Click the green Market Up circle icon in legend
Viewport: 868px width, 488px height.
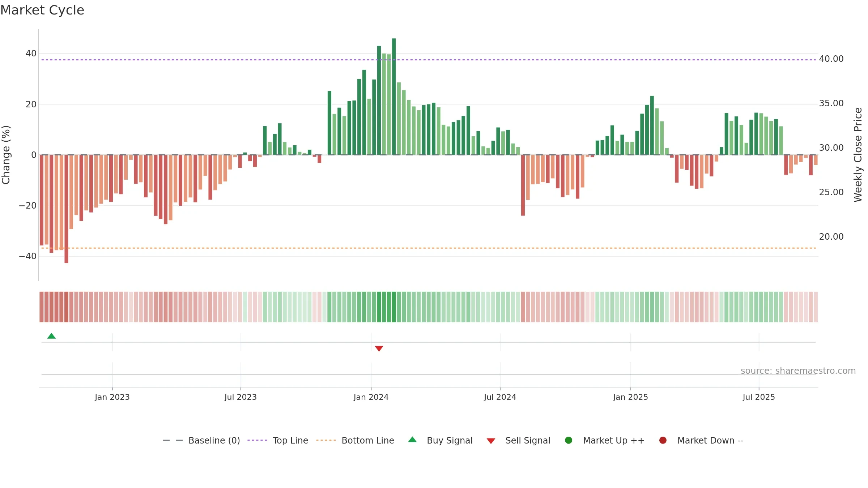tap(569, 440)
